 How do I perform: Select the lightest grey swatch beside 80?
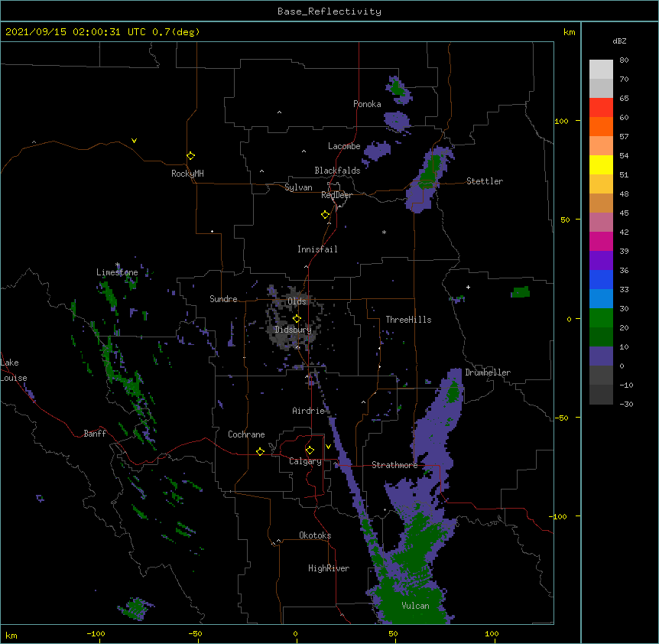click(x=601, y=70)
